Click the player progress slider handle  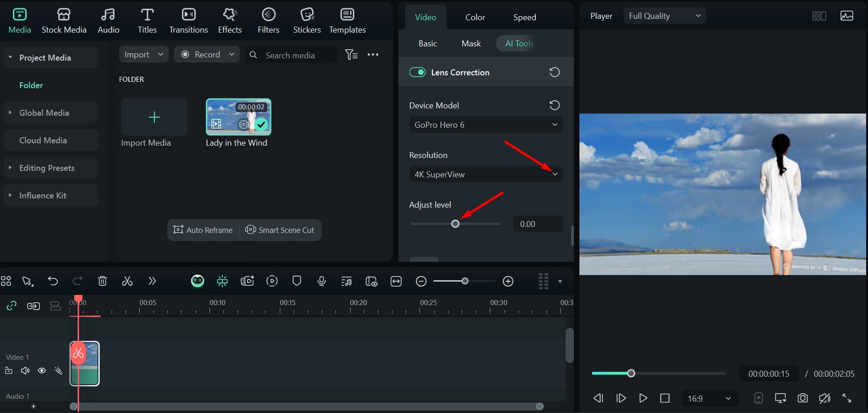tap(631, 373)
